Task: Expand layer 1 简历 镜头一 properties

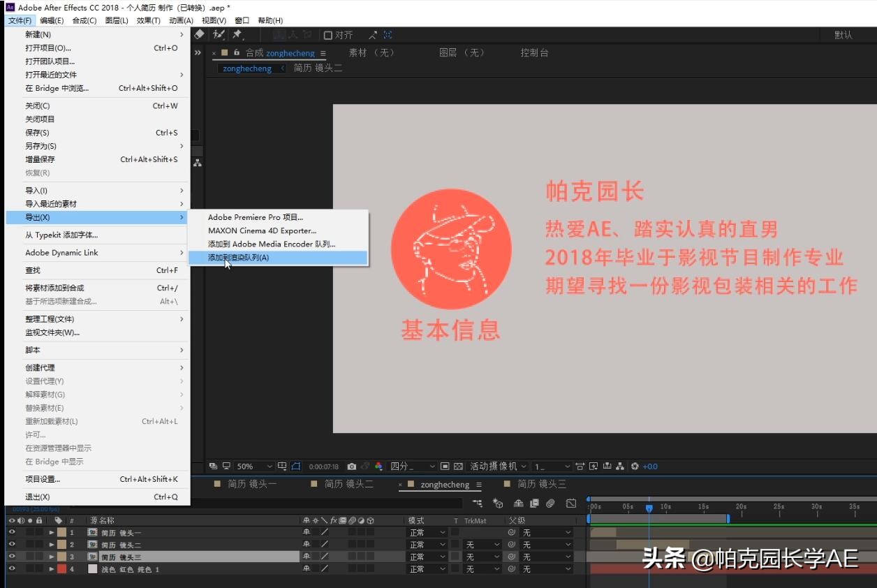Action: pos(52,532)
